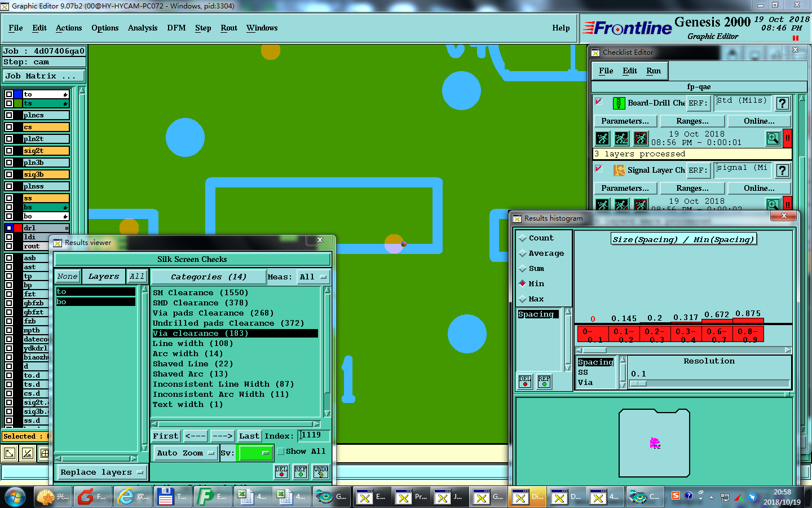Select Average radio button in histogram
The width and height of the screenshot is (812, 508).
pyautogui.click(x=523, y=253)
